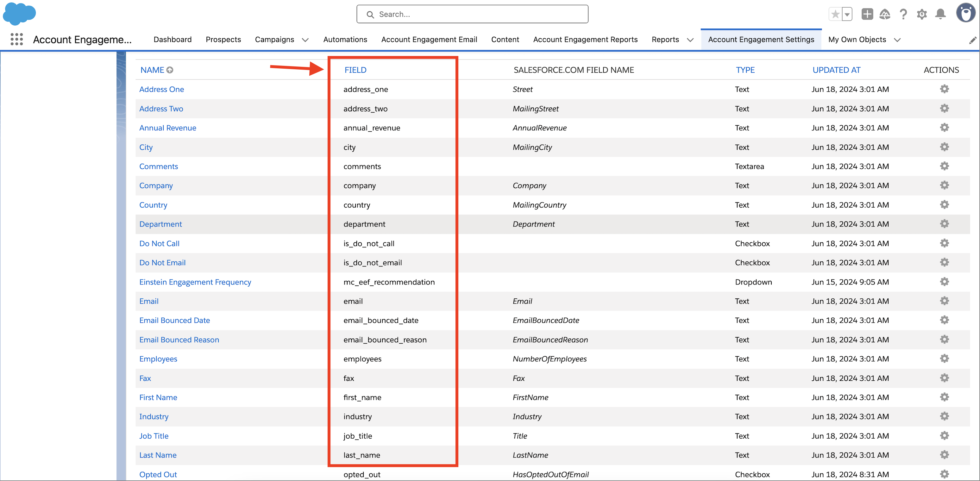Open the Account Engagement Email tab
Image resolution: width=980 pixels, height=481 pixels.
pos(429,40)
